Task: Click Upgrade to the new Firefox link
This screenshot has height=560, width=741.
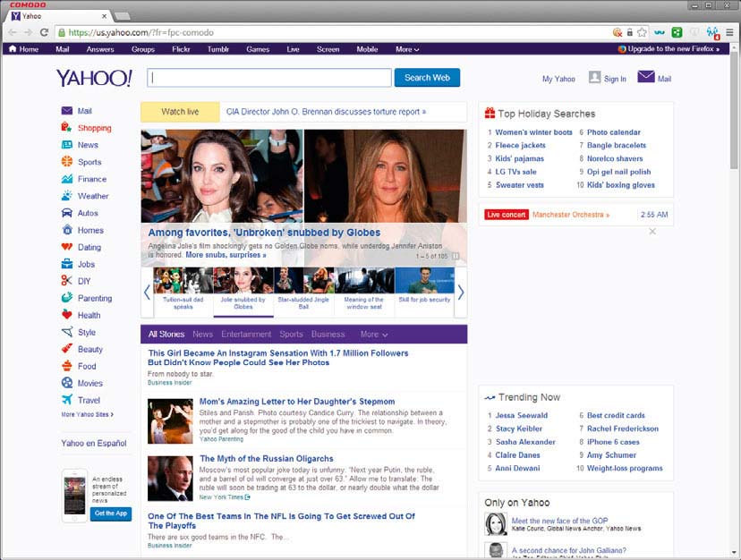Action: [669, 48]
